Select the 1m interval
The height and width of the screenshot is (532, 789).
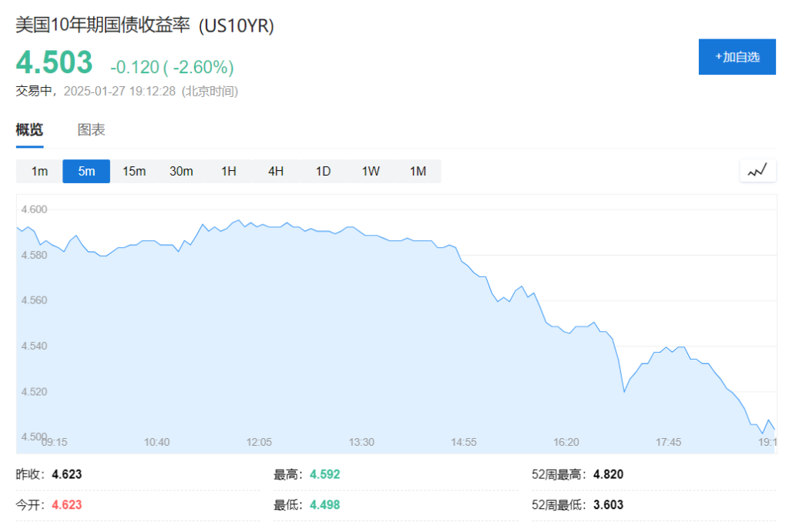[x=39, y=172]
